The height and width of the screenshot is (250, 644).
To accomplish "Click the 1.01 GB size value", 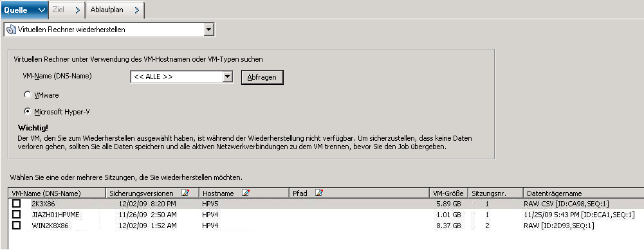I will tap(449, 214).
